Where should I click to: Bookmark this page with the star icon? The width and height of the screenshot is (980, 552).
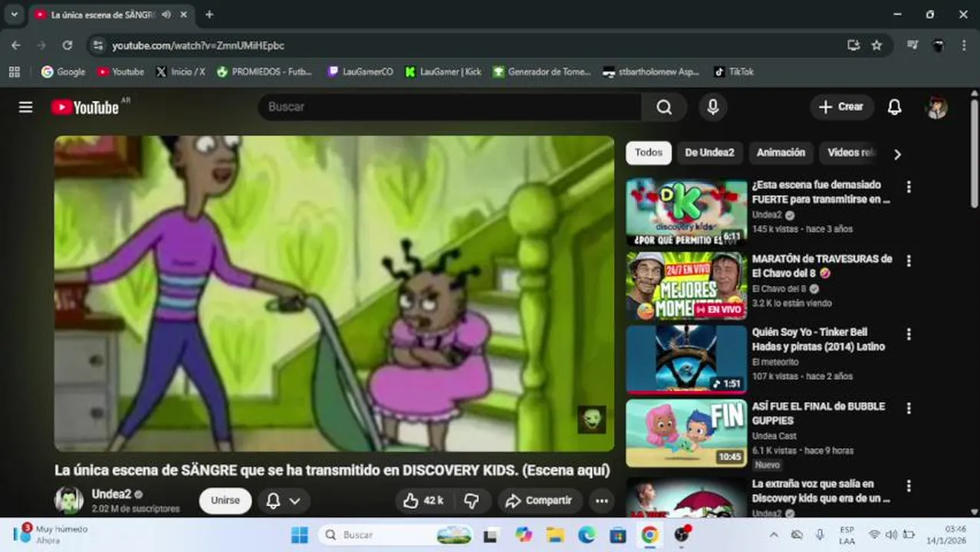pos(876,45)
